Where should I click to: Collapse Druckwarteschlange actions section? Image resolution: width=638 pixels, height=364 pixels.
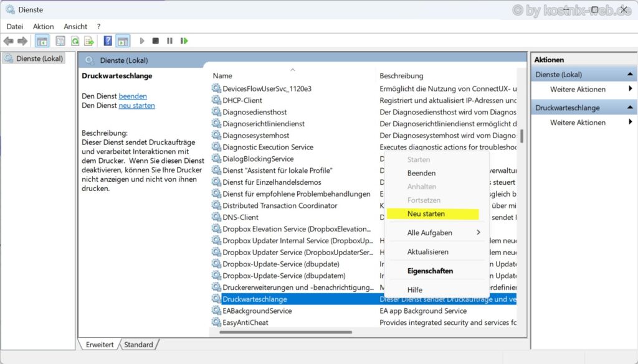tap(630, 108)
